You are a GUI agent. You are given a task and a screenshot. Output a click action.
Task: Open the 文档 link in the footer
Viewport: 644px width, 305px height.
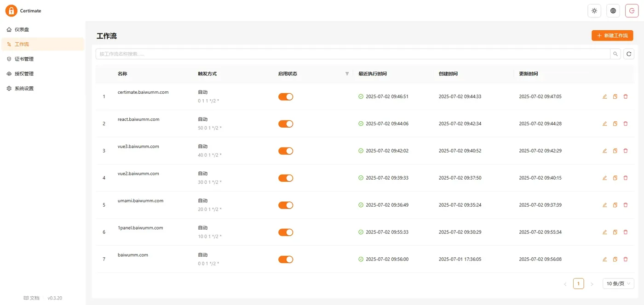[x=32, y=298]
